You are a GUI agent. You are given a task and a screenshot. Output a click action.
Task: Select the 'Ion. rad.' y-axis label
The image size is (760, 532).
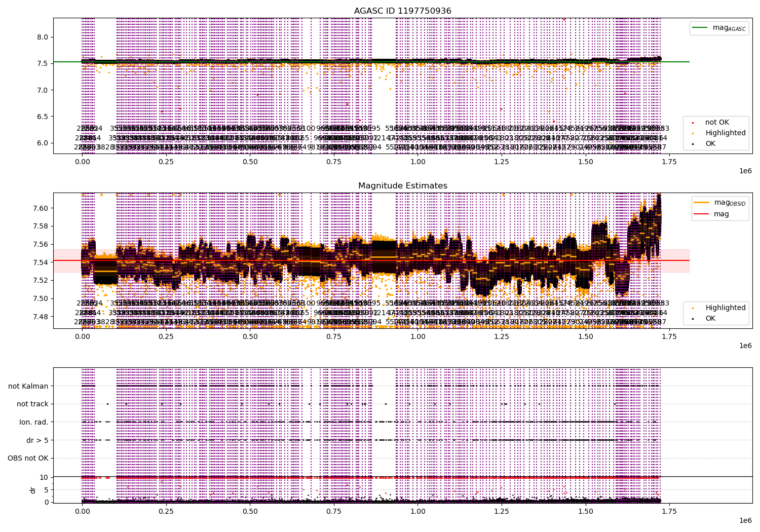(x=34, y=422)
